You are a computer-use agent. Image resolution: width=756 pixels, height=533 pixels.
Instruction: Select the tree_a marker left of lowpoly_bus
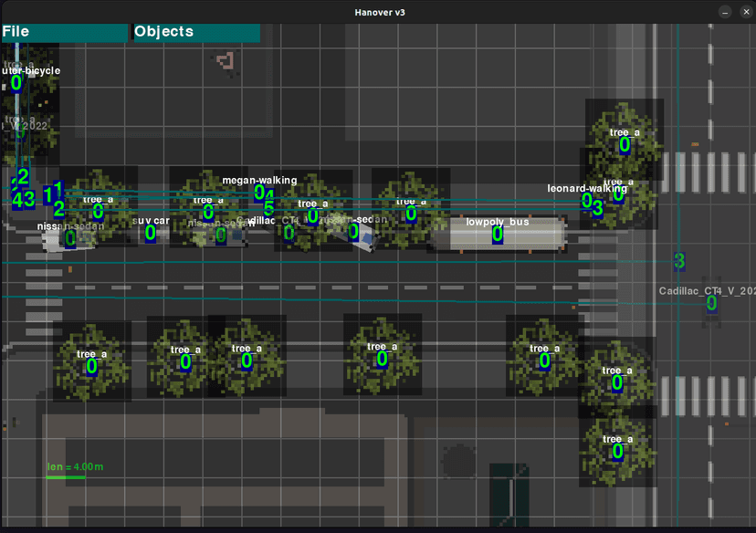[411, 214]
